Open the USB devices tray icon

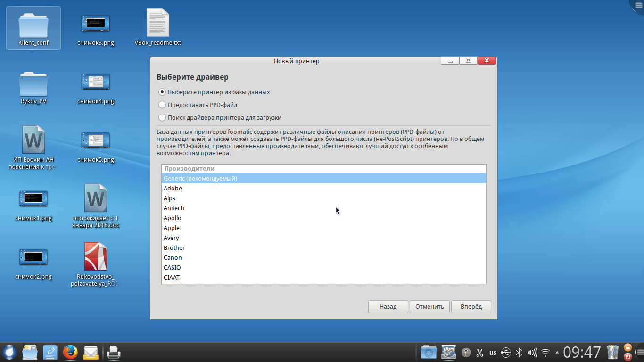pyautogui.click(x=506, y=352)
